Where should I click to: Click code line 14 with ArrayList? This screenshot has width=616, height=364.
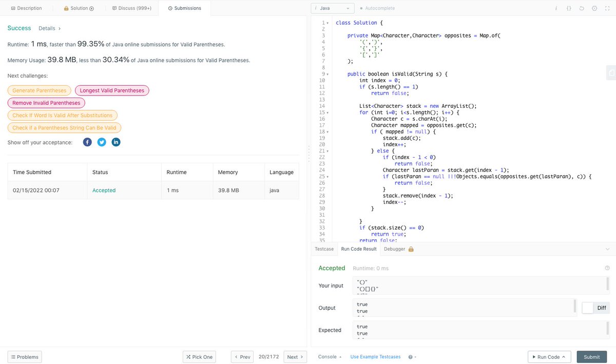[418, 106]
